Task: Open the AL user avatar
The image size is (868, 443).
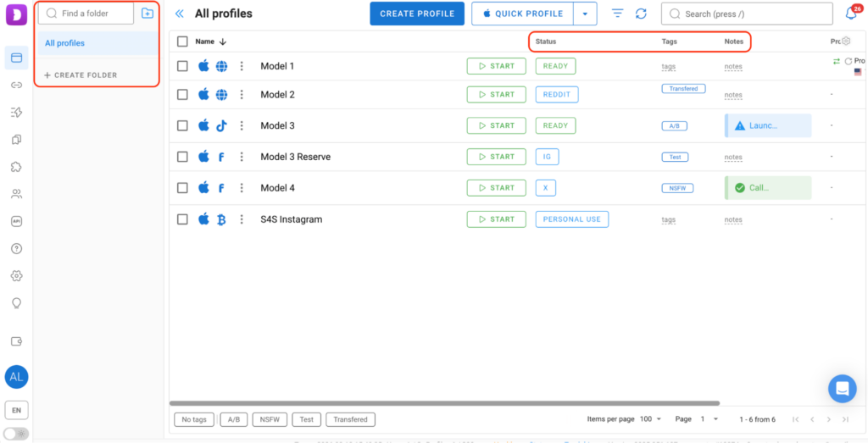Action: point(16,377)
